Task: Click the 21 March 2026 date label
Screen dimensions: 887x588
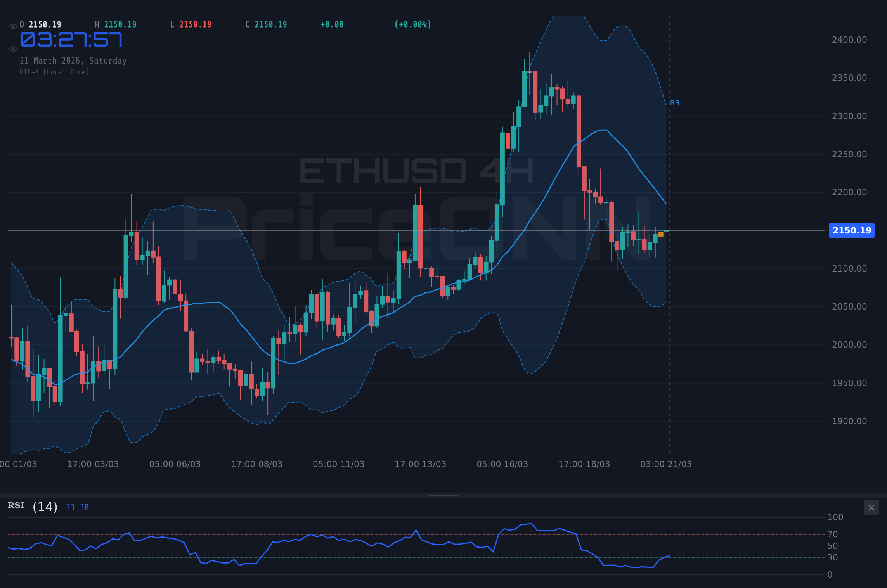Action: tap(73, 61)
